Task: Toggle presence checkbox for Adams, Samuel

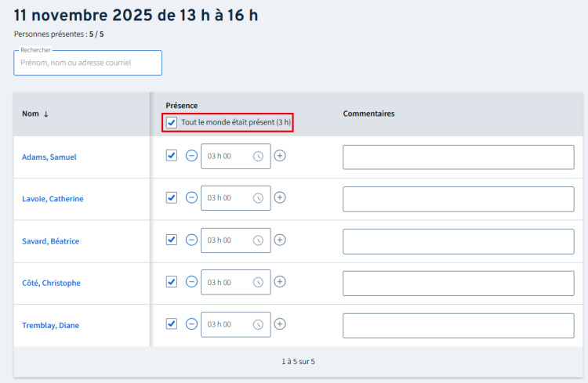Action: 172,156
